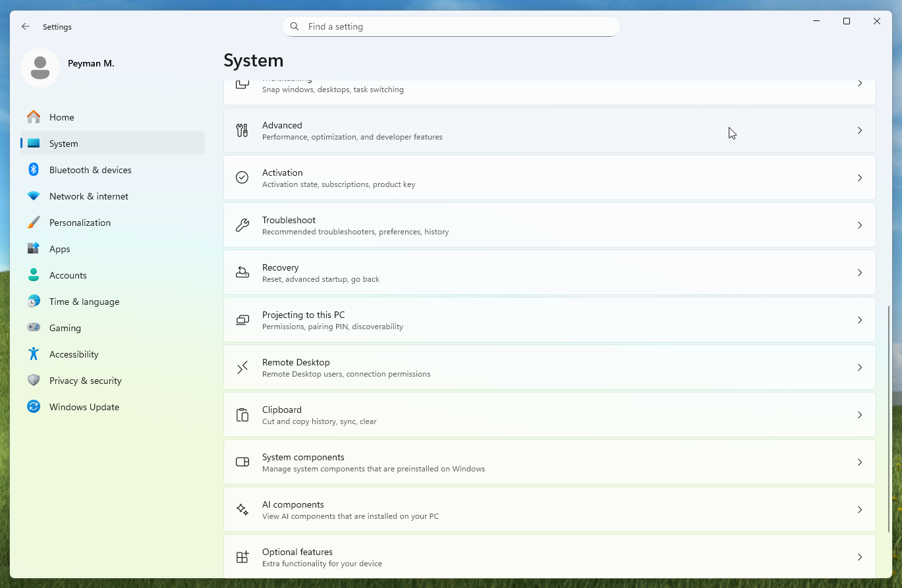This screenshot has height=588, width=902.
Task: Click the Windows Update sync icon
Action: click(34, 407)
